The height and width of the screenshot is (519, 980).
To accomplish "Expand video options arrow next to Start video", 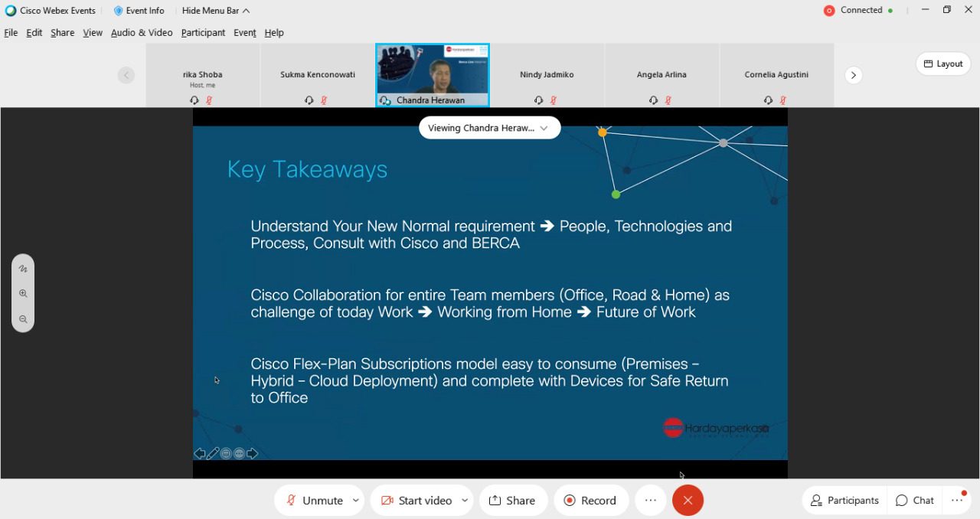I will pyautogui.click(x=465, y=501).
